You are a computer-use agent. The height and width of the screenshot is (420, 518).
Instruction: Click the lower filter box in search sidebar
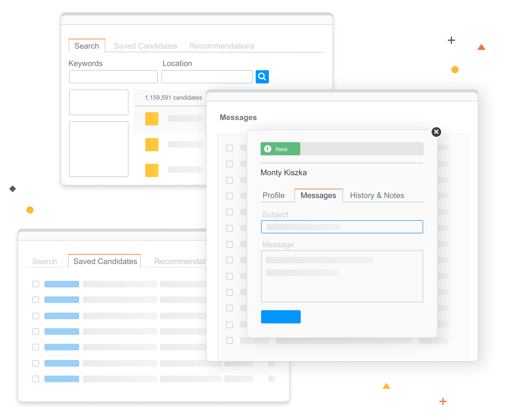coord(99,149)
